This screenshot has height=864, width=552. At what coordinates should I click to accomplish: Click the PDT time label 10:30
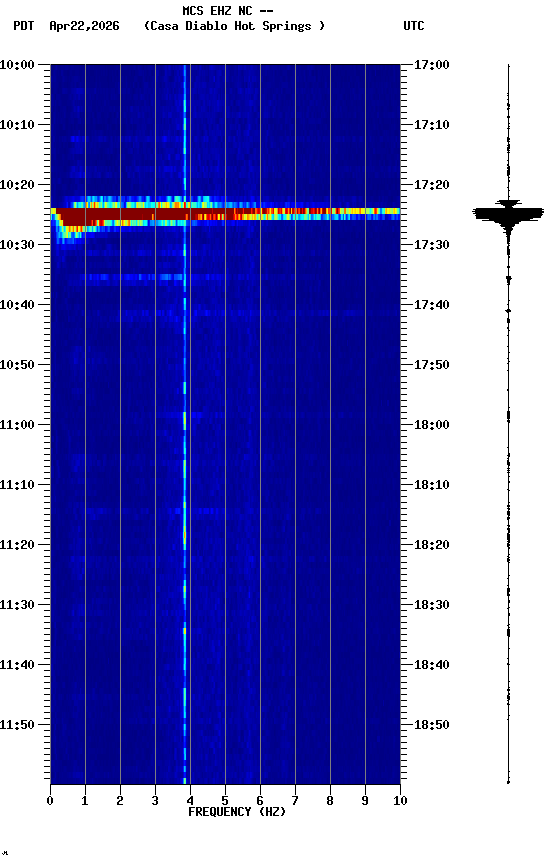point(17,245)
